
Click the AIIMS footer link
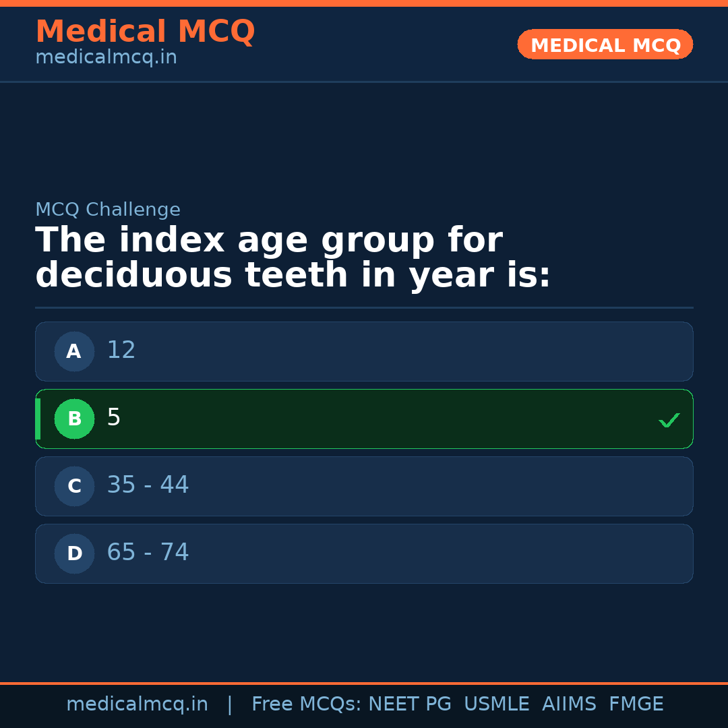(x=570, y=703)
